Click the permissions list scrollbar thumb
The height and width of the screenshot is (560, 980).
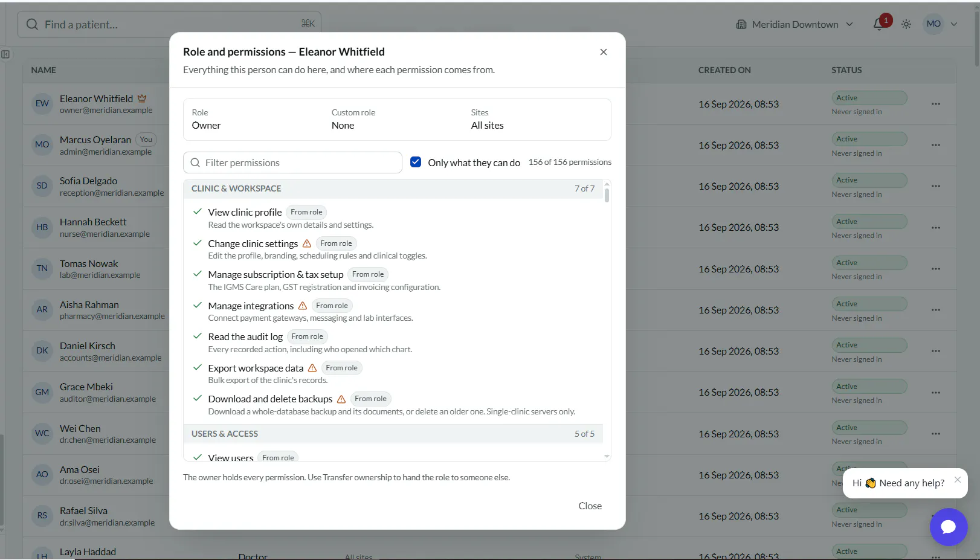pyautogui.click(x=607, y=195)
